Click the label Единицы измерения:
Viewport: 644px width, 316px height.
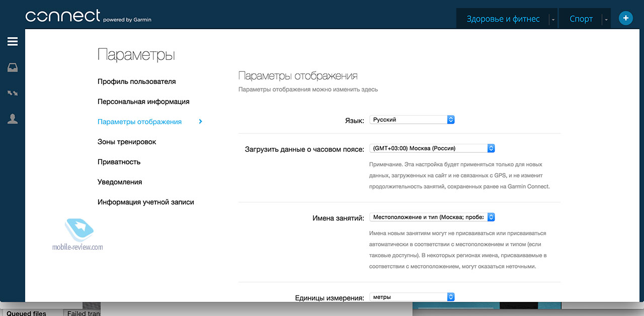[330, 298]
